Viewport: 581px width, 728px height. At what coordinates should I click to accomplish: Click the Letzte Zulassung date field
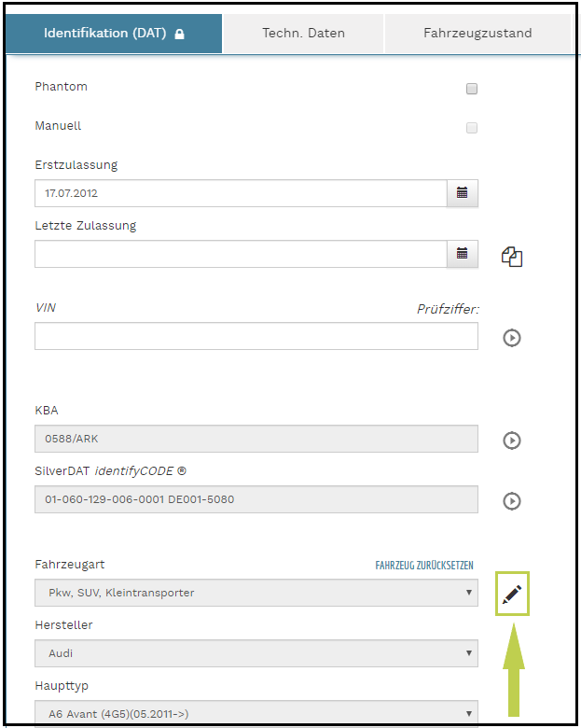241,254
